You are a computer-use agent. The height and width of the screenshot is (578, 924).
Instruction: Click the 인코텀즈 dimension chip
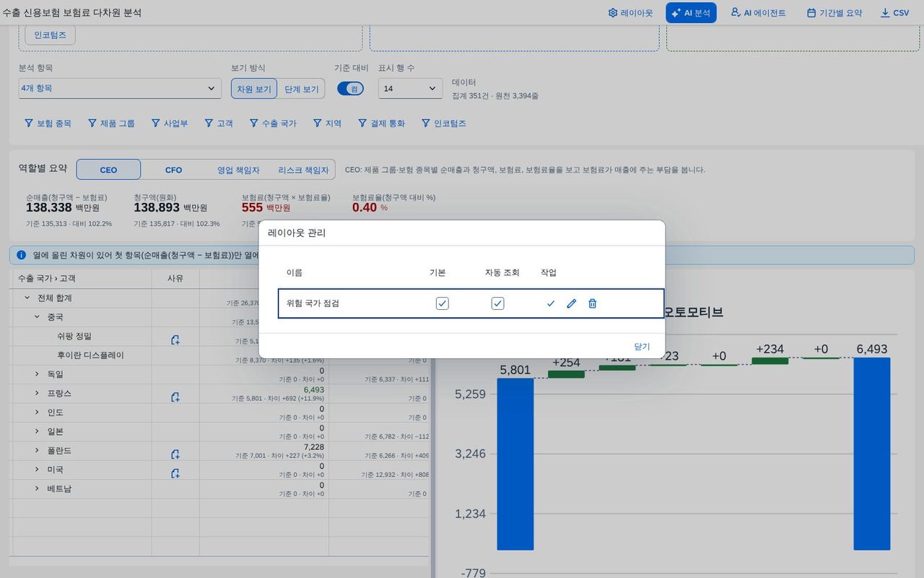(x=50, y=35)
